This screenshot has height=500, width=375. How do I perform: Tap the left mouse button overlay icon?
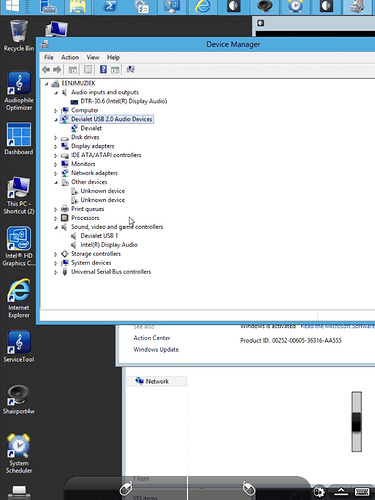click(x=126, y=489)
